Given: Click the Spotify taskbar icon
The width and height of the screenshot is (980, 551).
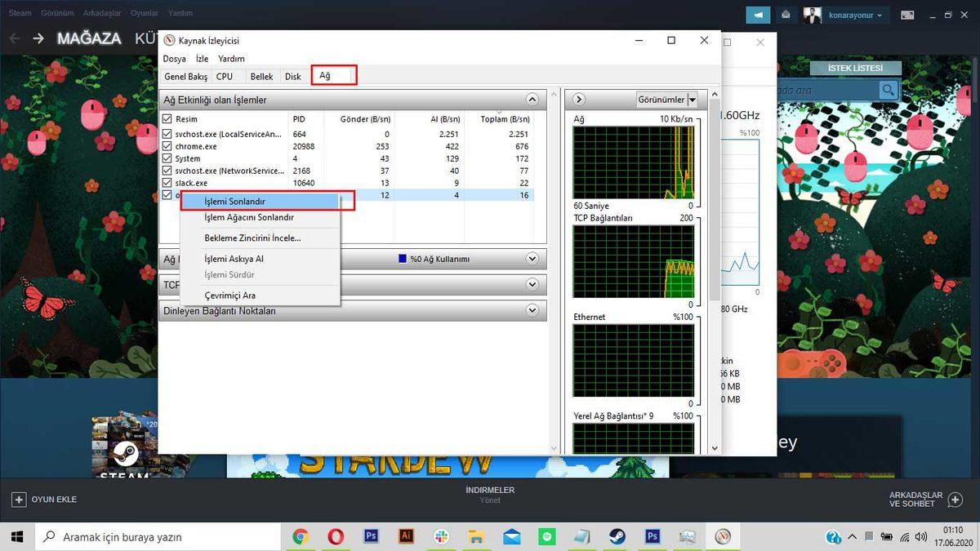Looking at the screenshot, I should [546, 536].
